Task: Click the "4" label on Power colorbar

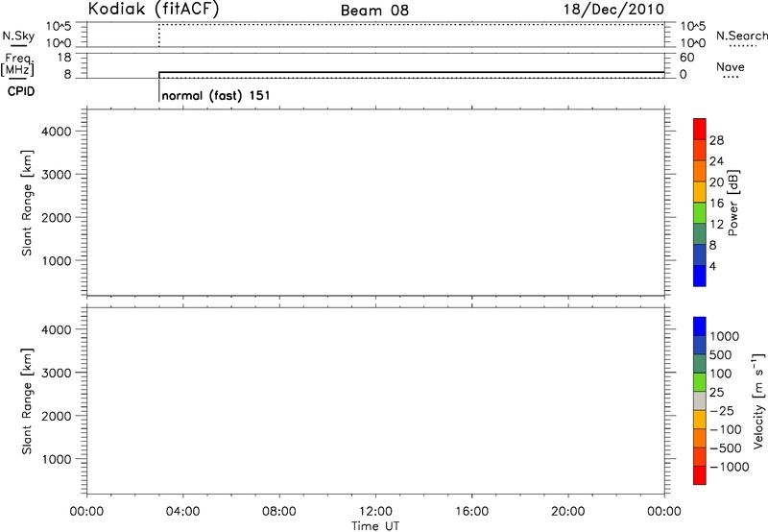Action: coord(712,266)
